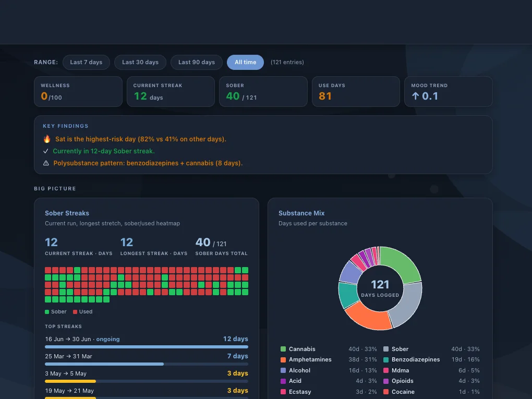
Task: Click the checkmark icon beside Sober streak finding
Action: point(46,151)
